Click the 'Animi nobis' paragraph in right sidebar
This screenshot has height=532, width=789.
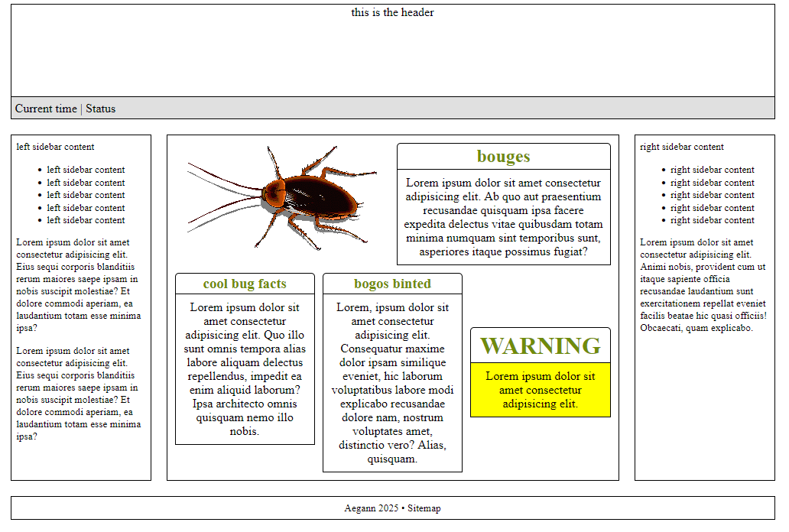(703, 285)
